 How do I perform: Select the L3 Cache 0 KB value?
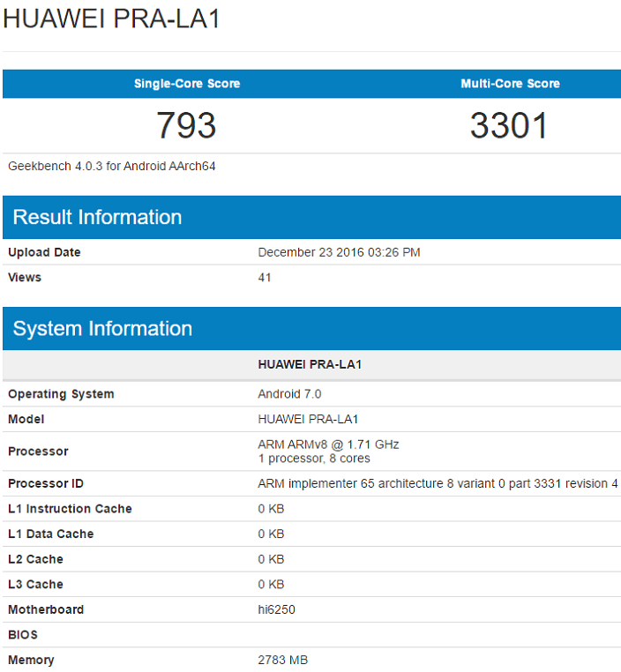coord(271,585)
